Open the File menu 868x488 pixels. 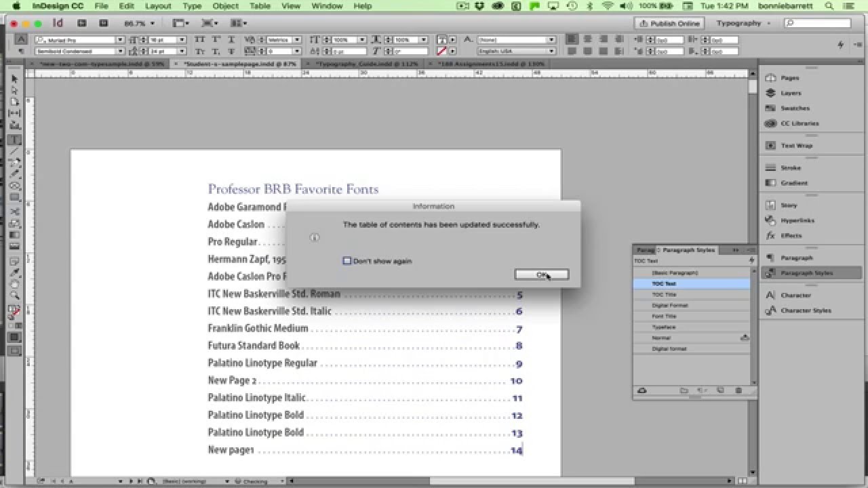point(101,6)
